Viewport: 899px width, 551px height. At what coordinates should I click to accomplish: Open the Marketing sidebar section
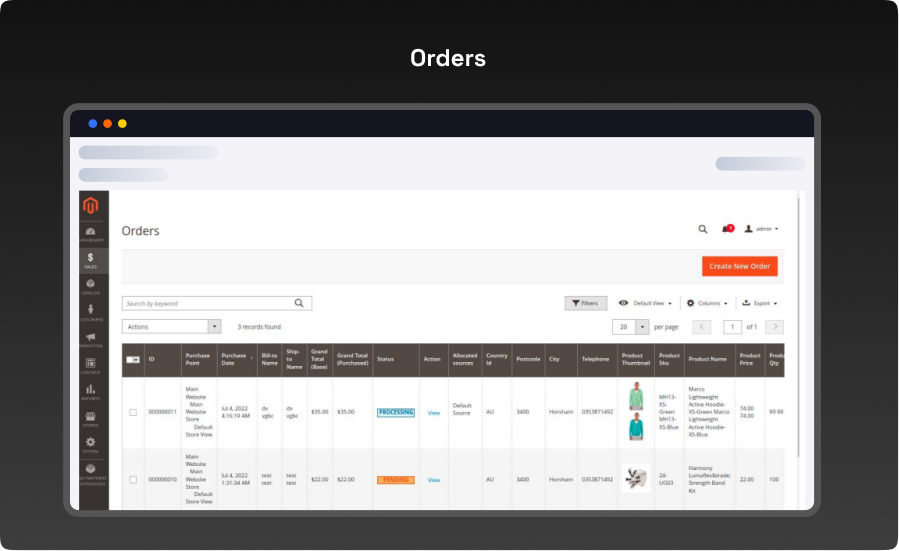point(91,339)
